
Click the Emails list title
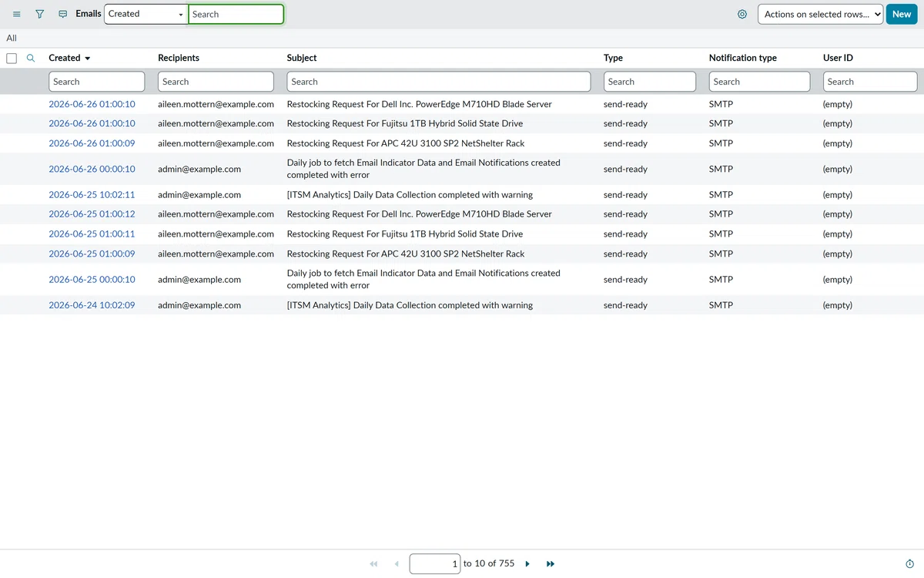coord(89,14)
